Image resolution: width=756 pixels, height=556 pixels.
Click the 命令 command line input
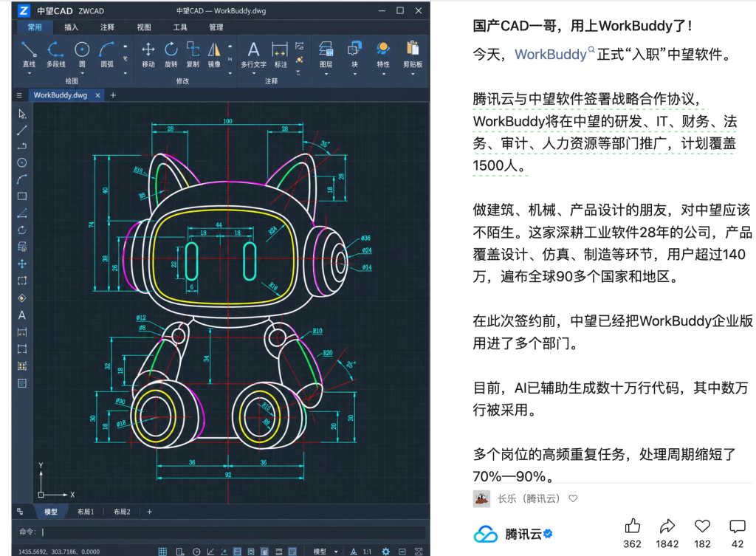221,532
